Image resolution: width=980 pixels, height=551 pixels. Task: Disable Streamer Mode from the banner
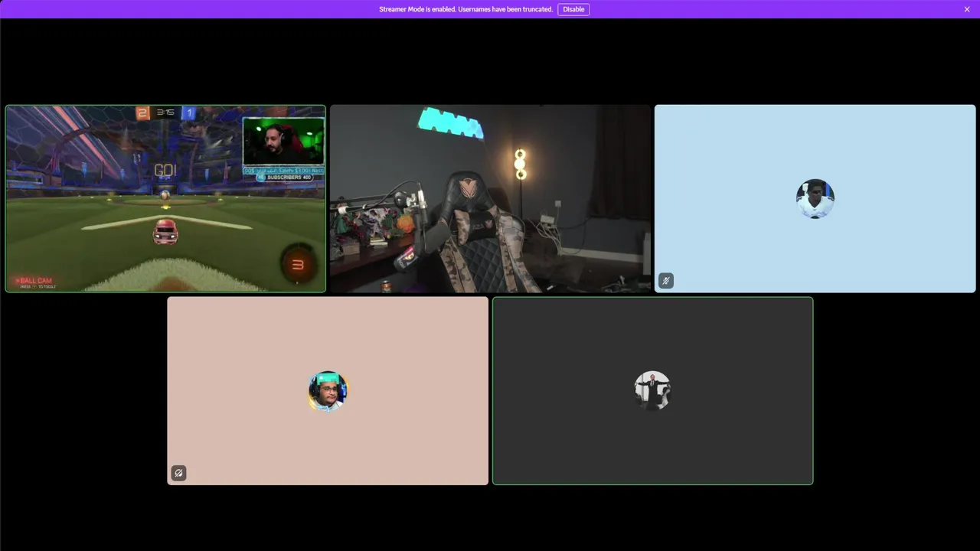[573, 9]
